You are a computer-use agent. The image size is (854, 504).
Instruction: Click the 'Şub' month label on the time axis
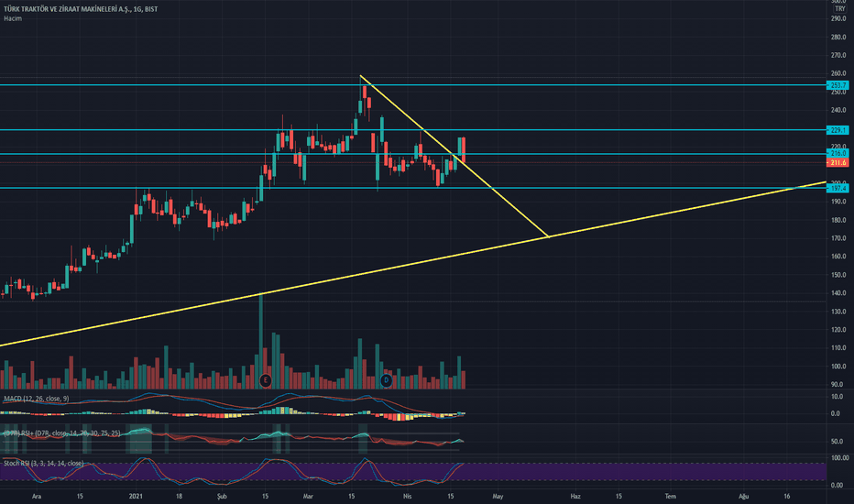pyautogui.click(x=222, y=497)
